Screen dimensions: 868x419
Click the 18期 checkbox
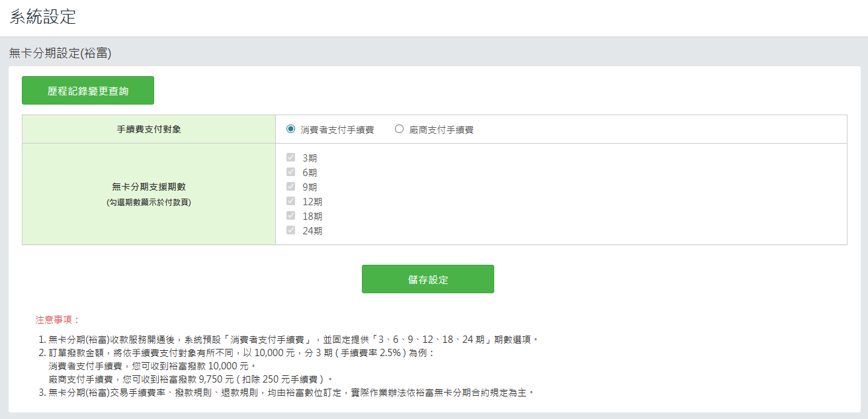tap(290, 216)
